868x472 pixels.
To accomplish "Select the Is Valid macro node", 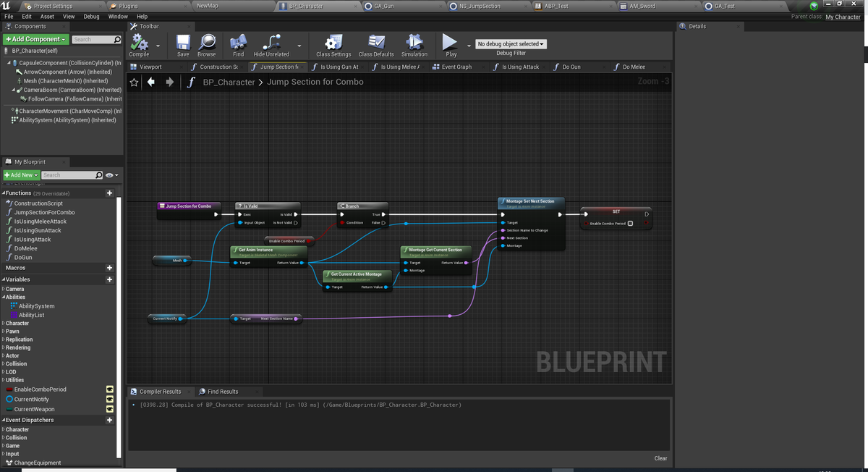I will 268,214.
